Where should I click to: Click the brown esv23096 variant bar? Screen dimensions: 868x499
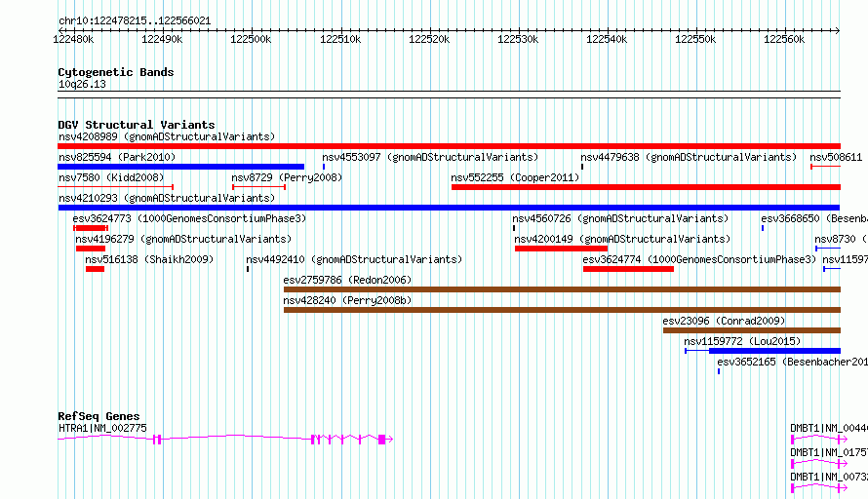click(752, 330)
